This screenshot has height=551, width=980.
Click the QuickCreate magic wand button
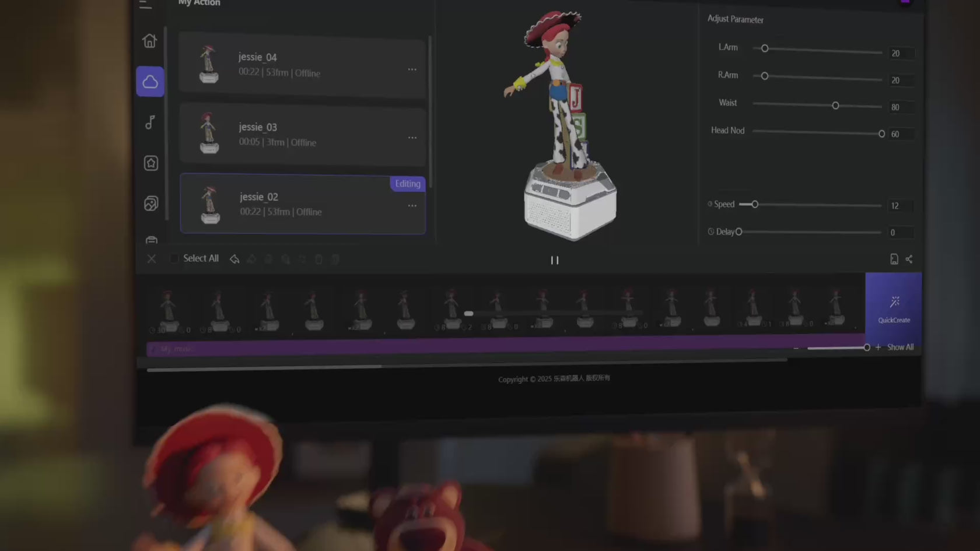(x=894, y=309)
